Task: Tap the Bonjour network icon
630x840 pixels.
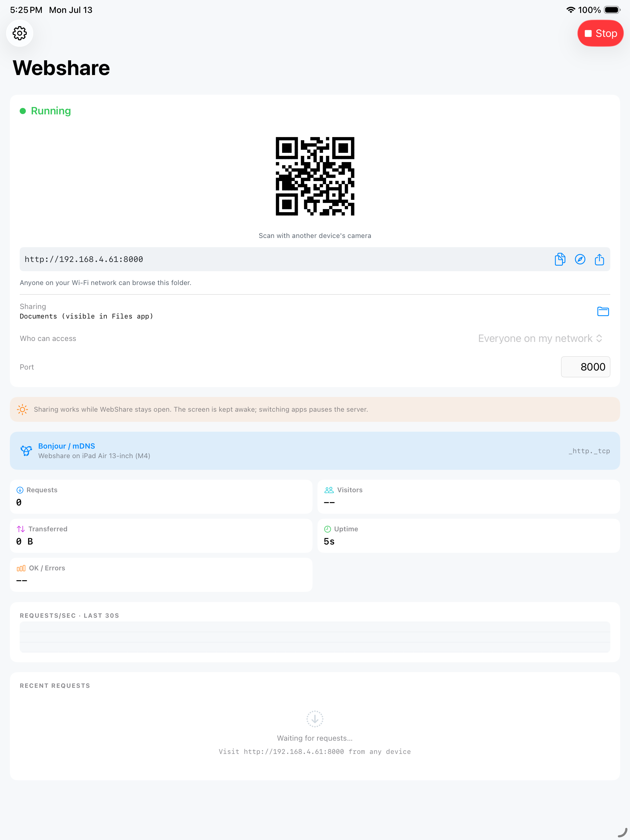Action: 26,451
